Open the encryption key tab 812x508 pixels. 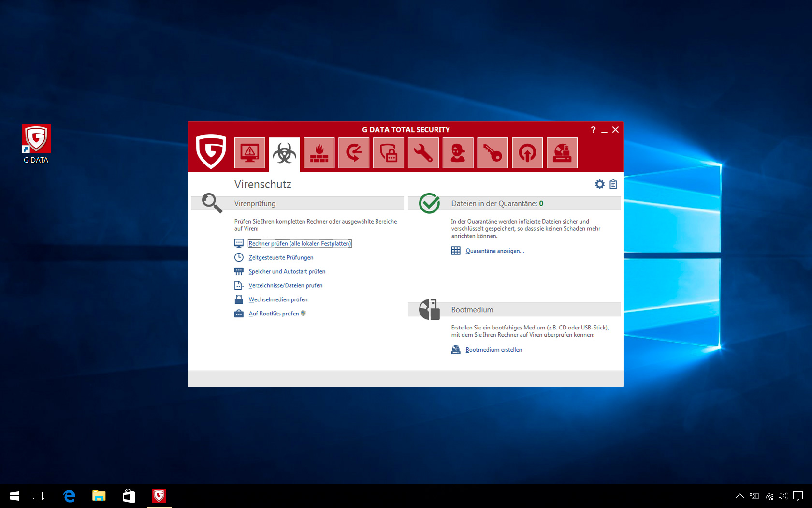493,153
